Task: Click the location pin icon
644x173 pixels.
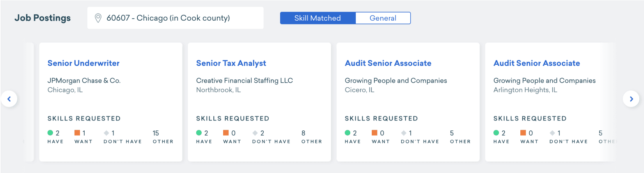Action: (98, 18)
